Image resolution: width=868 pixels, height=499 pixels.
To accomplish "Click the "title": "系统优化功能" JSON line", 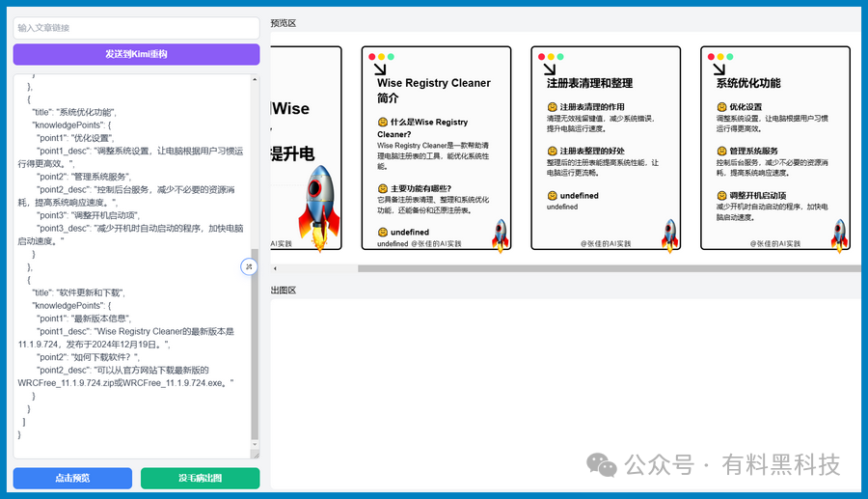I will 74,112.
